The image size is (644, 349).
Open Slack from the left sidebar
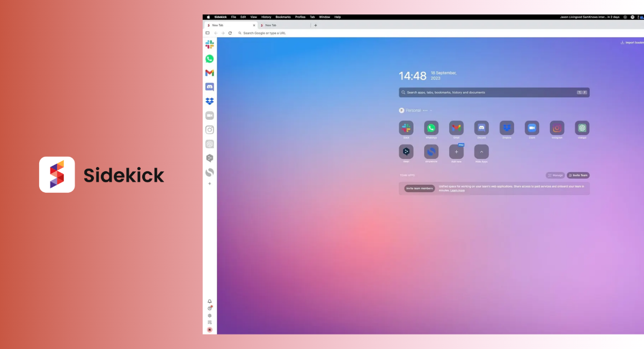pyautogui.click(x=209, y=45)
